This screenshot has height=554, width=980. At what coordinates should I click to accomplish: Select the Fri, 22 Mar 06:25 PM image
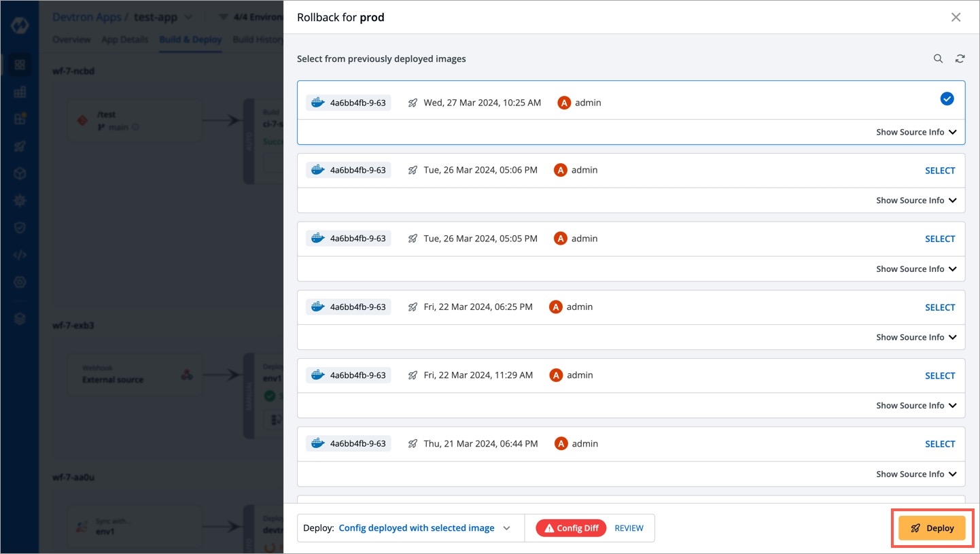tap(940, 307)
